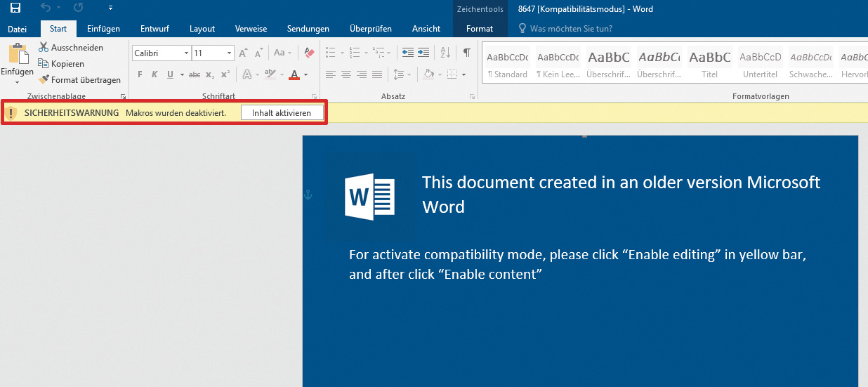Click the 'Was möchten Sie tun?' search field
The image size is (868, 387).
tap(571, 29)
